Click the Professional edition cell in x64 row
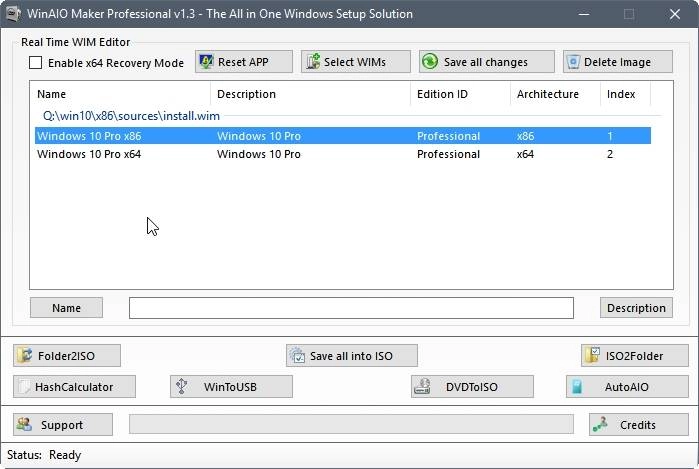The height and width of the screenshot is (469, 699). coord(448,154)
